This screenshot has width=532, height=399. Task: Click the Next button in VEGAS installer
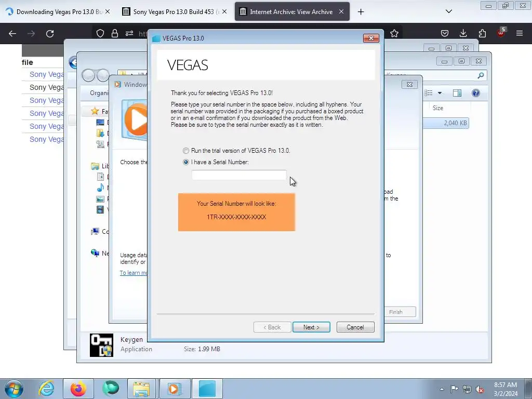tap(311, 327)
